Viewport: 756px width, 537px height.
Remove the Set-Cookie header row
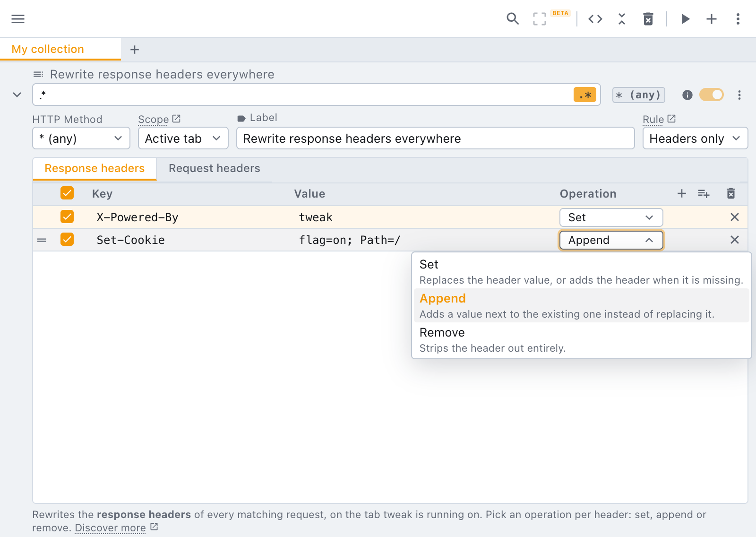tap(735, 240)
